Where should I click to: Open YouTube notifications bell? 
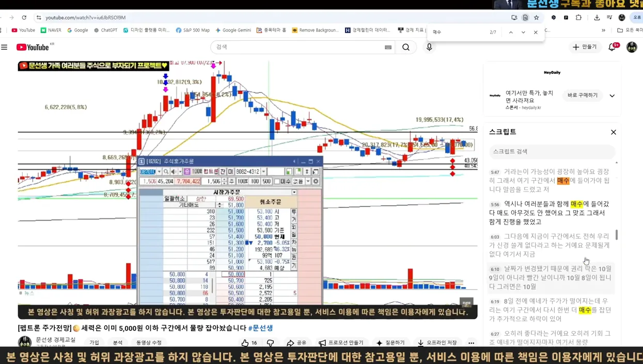click(x=612, y=47)
